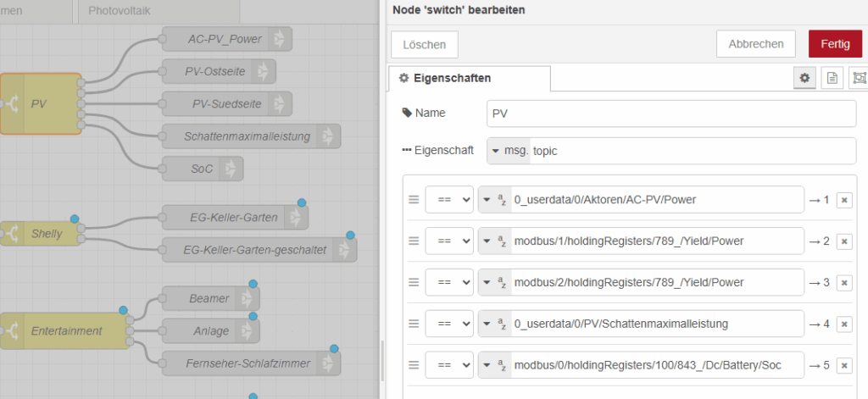The image size is (868, 399).
Task: Grab drag handle of first rule
Action: click(414, 200)
